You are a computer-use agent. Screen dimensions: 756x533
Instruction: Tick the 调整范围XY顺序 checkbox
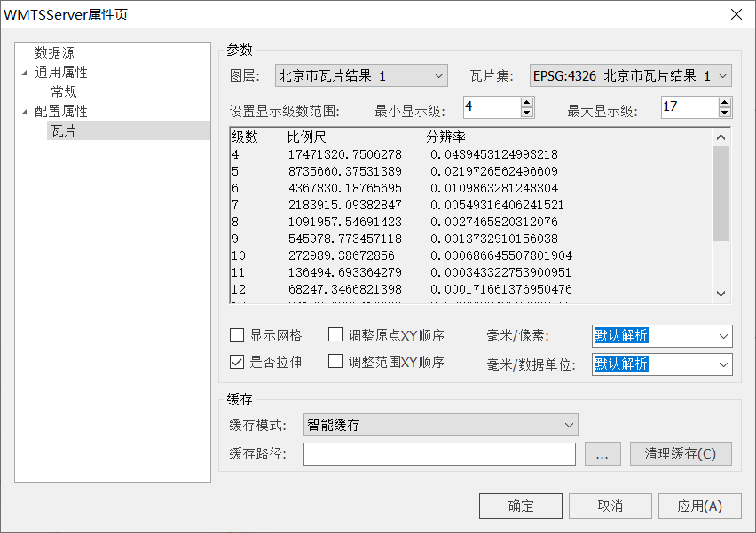tap(335, 362)
